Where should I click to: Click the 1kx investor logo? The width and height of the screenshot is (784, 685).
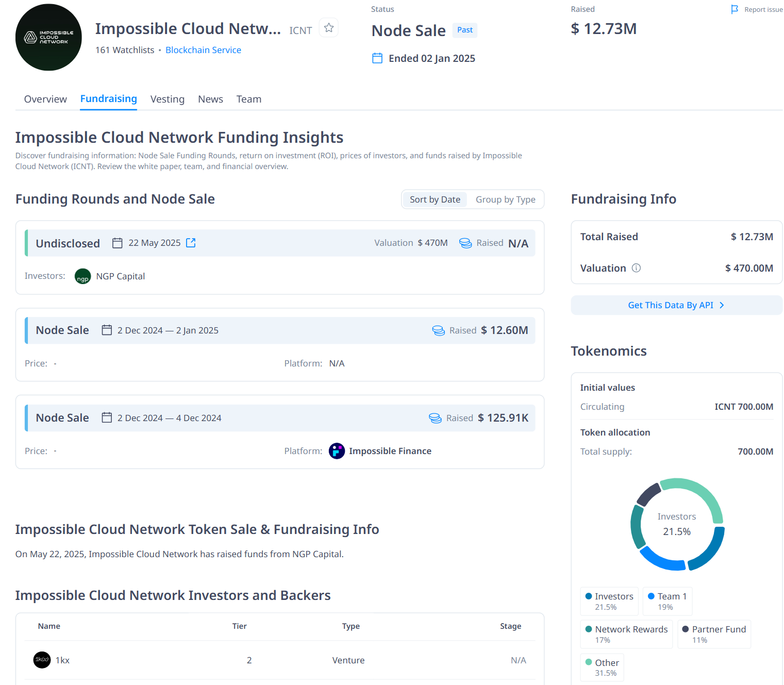(42, 660)
